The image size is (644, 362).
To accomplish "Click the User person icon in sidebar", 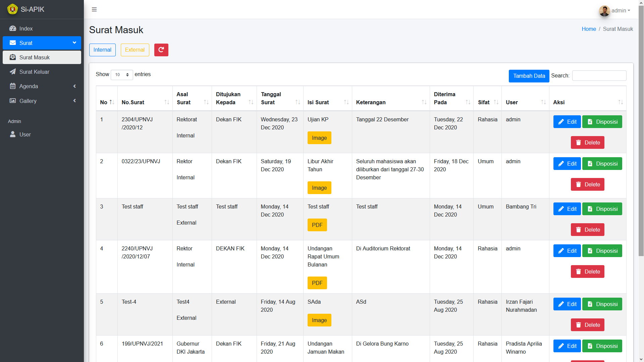I will 13,134.
